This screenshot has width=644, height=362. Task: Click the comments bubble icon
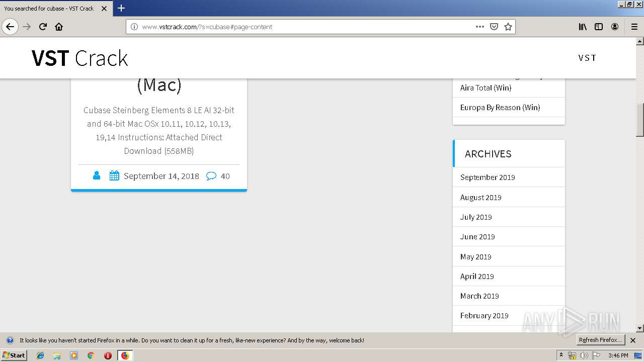coord(211,176)
